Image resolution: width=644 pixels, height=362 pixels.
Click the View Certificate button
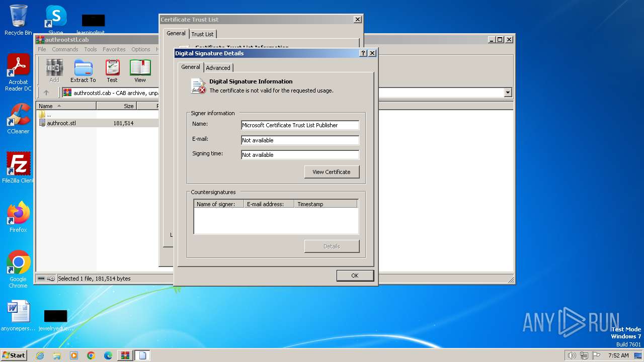[x=332, y=172]
